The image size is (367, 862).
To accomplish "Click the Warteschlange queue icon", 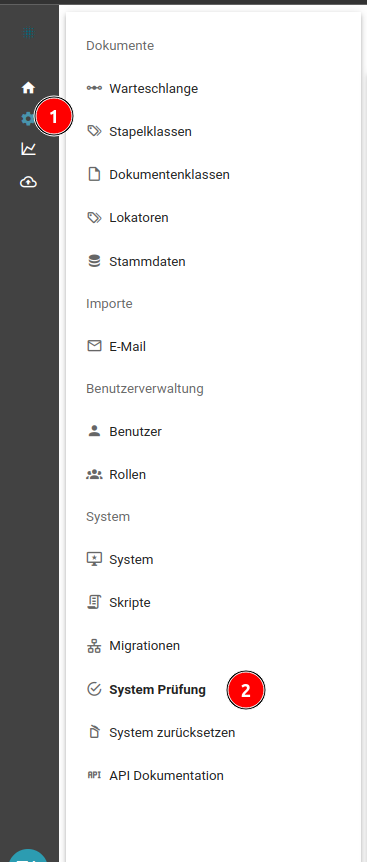I will (x=94, y=88).
